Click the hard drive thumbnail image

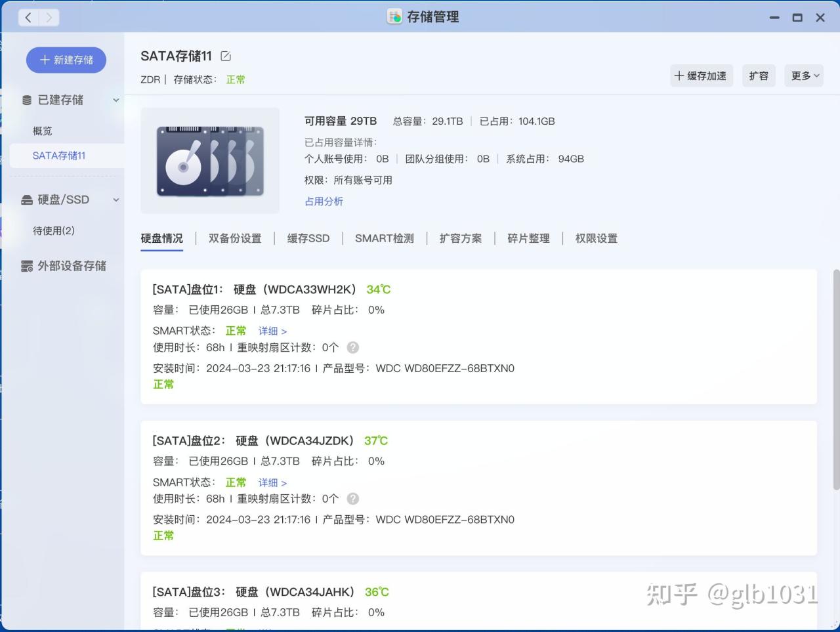click(x=210, y=159)
